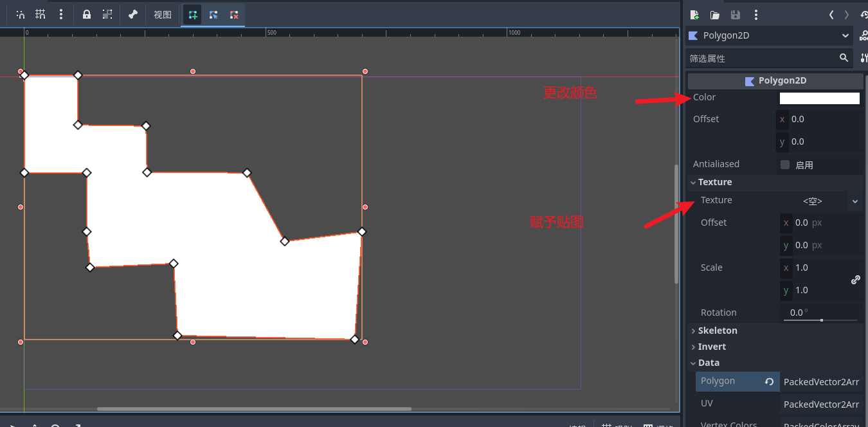The image size is (868, 427).
Task: Click the group selected nodes icon
Action: [107, 14]
